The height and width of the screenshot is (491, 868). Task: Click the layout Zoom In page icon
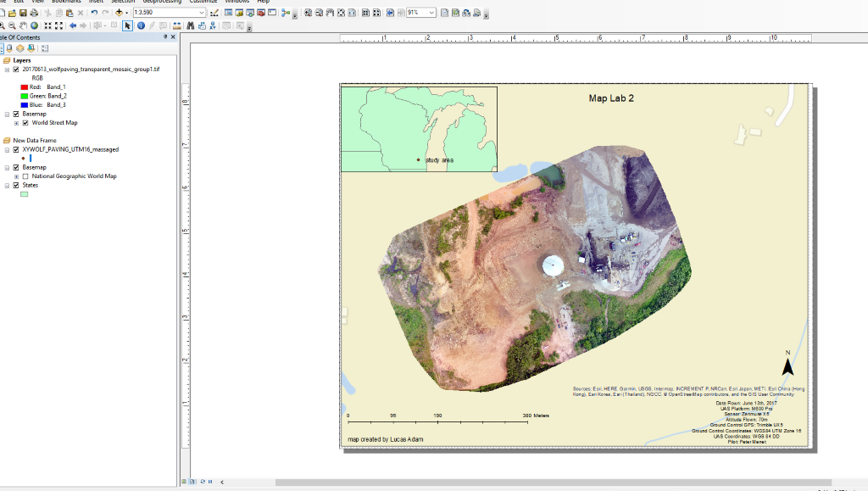pos(308,13)
